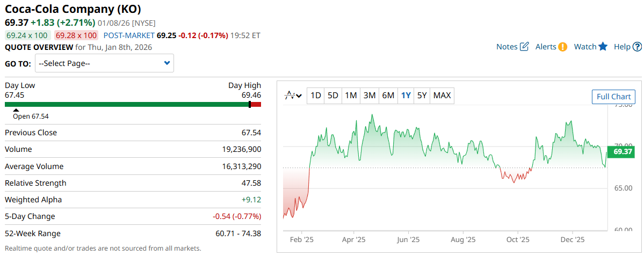644x256 pixels.
Task: Click the Help question mark icon
Action: 637,47
